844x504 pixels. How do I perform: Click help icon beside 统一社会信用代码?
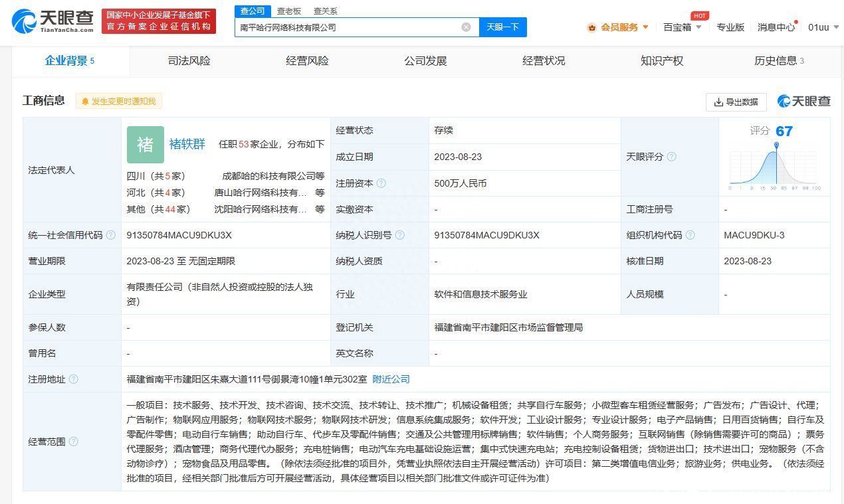pyautogui.click(x=110, y=235)
